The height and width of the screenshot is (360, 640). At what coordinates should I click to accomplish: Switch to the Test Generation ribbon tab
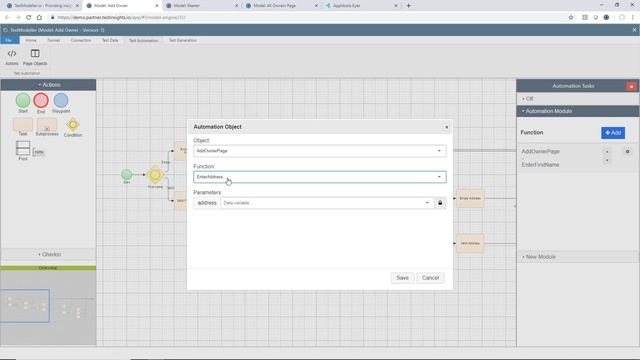coord(183,40)
